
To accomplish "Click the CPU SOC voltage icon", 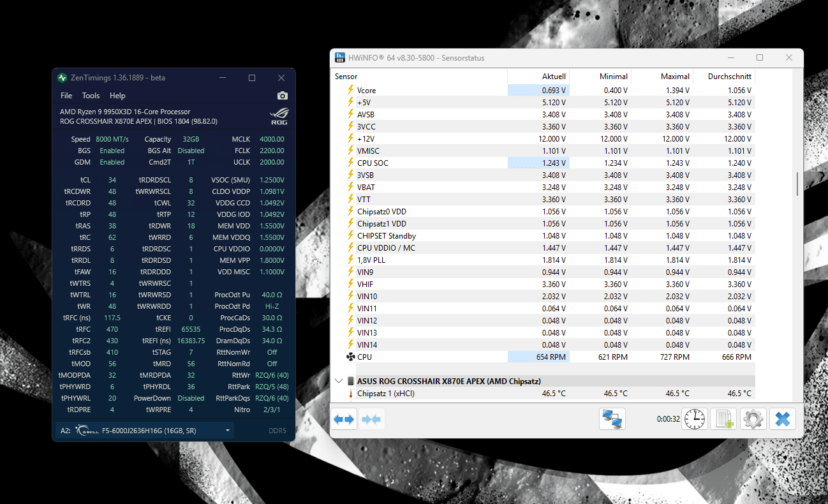I will [350, 163].
